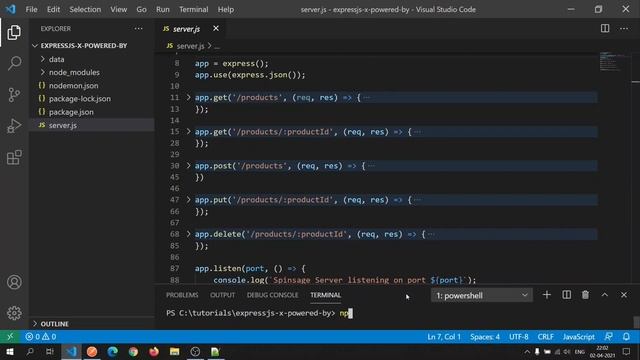Viewport: 640px width, 360px height.
Task: Open the Edit menu
Action: (x=53, y=9)
